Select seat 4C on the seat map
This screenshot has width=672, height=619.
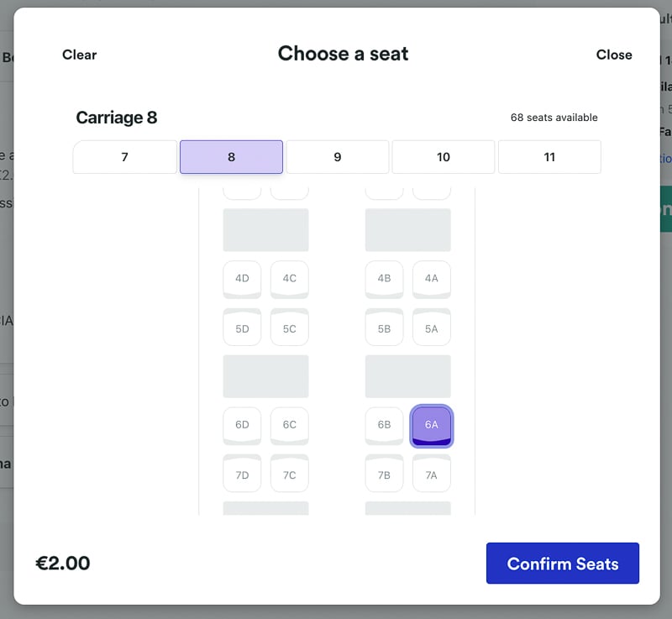coord(290,279)
